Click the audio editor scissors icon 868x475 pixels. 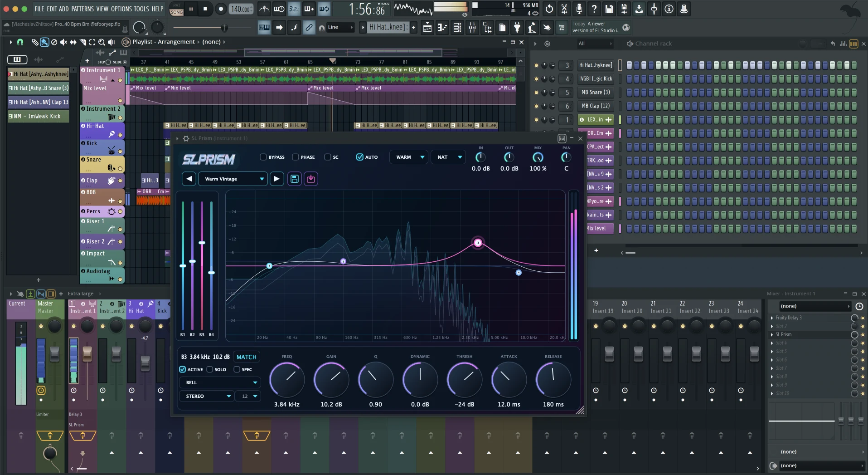564,9
